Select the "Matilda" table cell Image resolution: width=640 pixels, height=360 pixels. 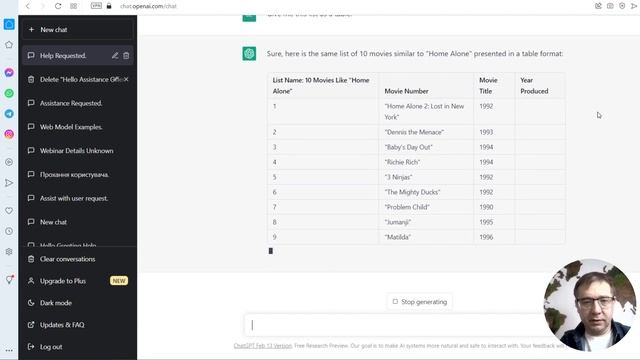pos(426,237)
